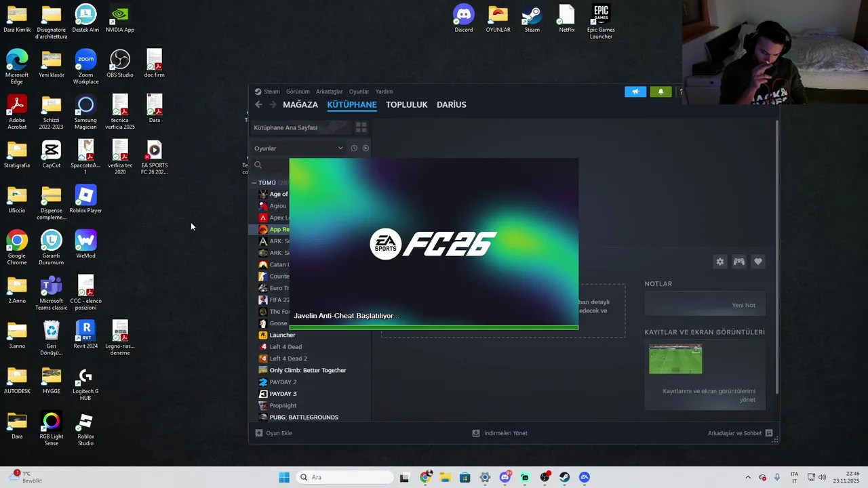The width and height of the screenshot is (868, 488).
Task: Go back with Steam's left arrow
Action: (258, 104)
